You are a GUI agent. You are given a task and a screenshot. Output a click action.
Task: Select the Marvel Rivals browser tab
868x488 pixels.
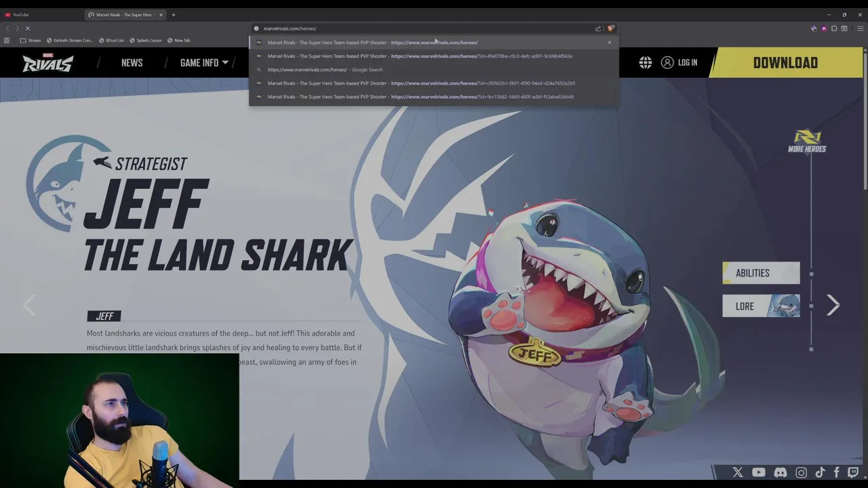[x=125, y=14]
